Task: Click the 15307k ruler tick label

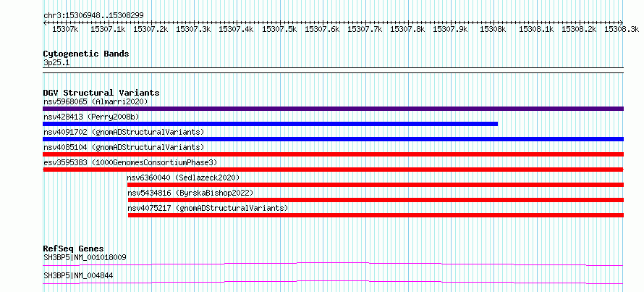Action: [x=65, y=29]
